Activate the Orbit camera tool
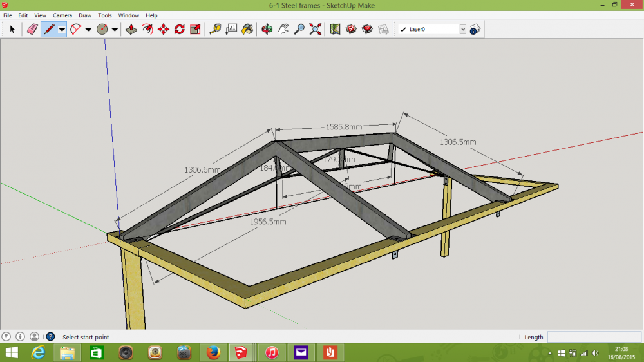 (267, 29)
